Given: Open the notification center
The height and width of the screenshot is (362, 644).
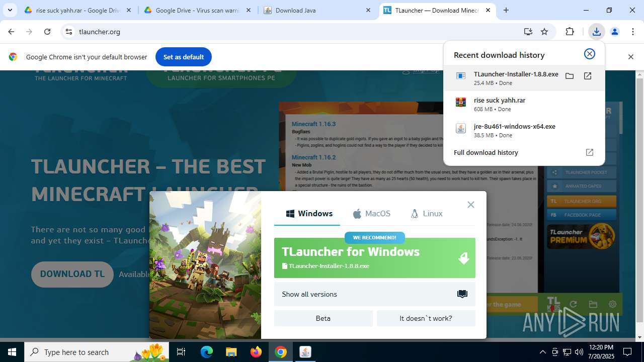Looking at the screenshot, I should click(627, 352).
